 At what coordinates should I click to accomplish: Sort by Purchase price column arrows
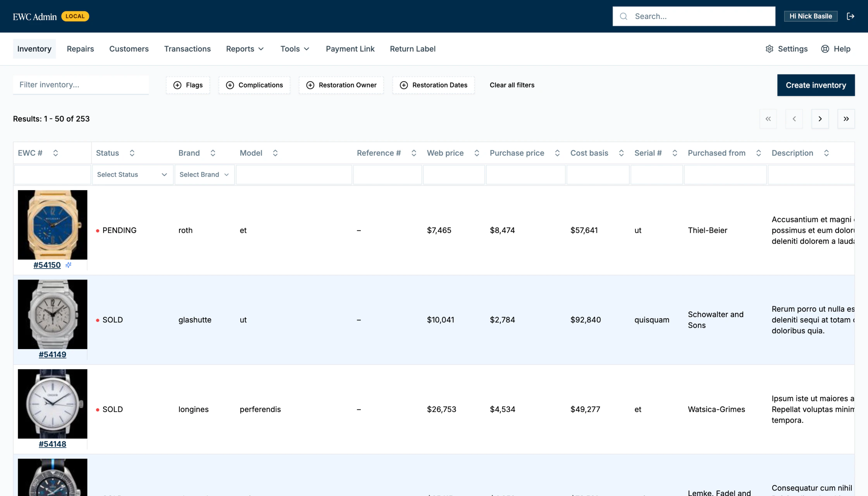coord(557,153)
